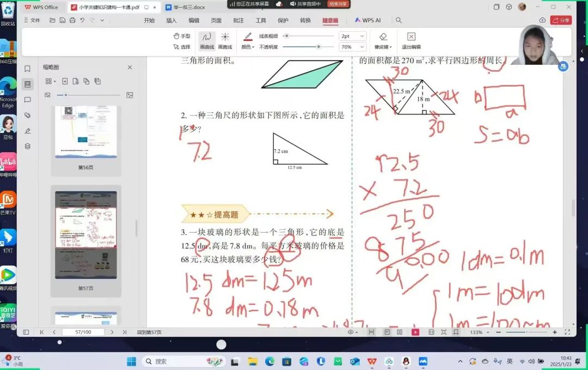Adjust the 不透明度 opacity slider

tap(318, 47)
